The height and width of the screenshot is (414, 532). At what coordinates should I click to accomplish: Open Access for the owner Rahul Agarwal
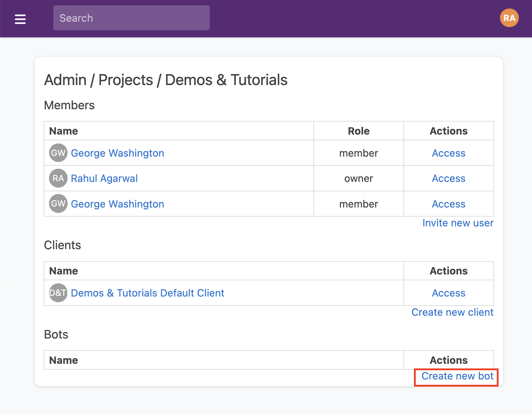tap(448, 178)
